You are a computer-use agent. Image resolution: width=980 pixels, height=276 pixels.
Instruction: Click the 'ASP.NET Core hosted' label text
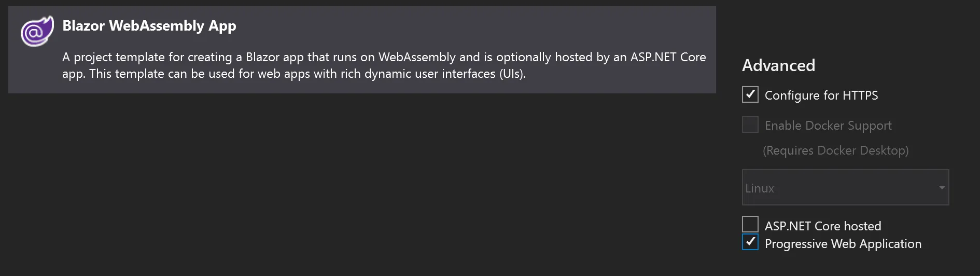[822, 226]
